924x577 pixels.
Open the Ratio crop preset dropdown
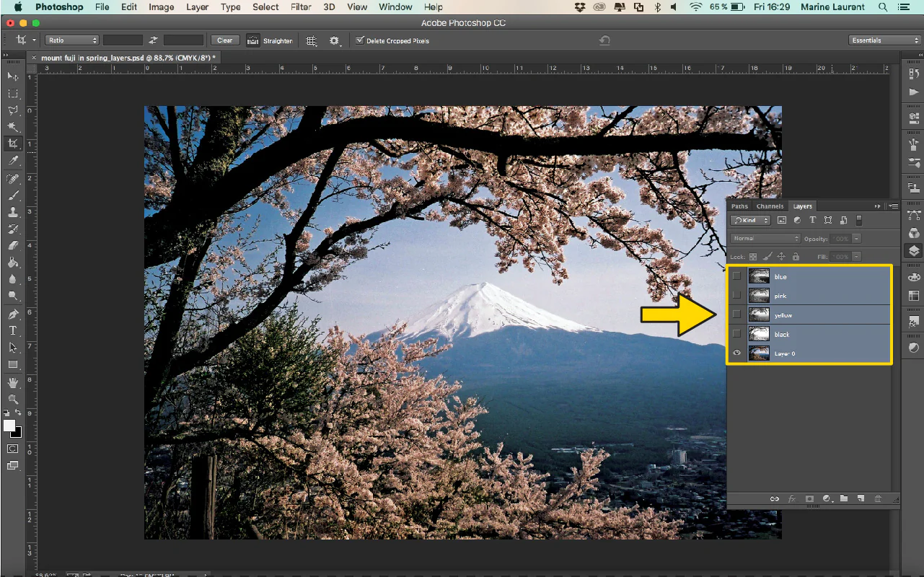[72, 40]
